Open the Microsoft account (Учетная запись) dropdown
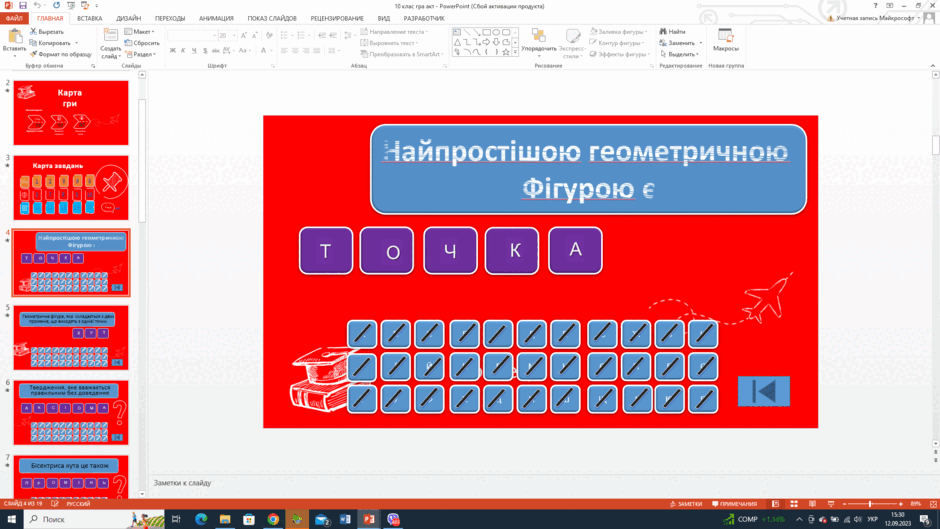This screenshot has width=940, height=529. point(874,18)
